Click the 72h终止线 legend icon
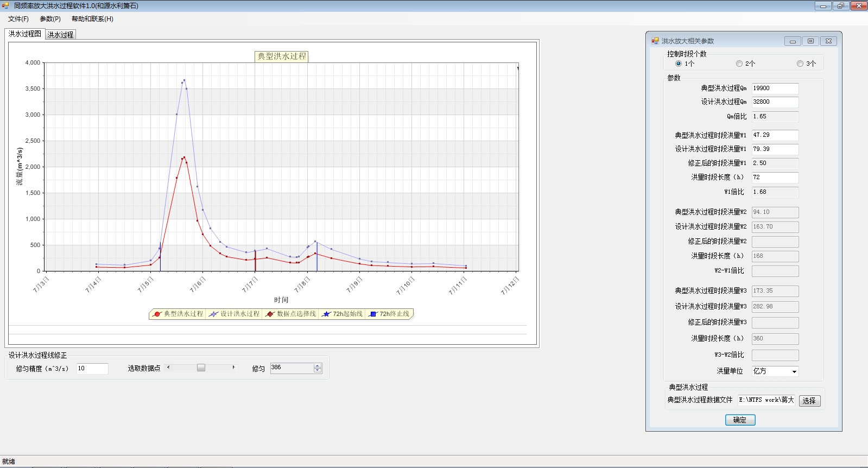This screenshot has width=868, height=468. (373, 314)
